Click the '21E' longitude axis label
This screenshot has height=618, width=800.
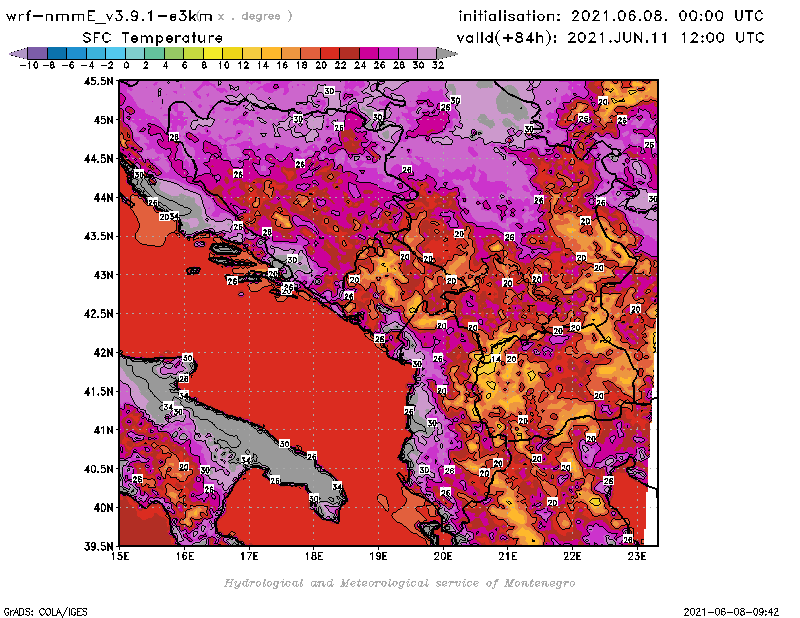(x=508, y=556)
